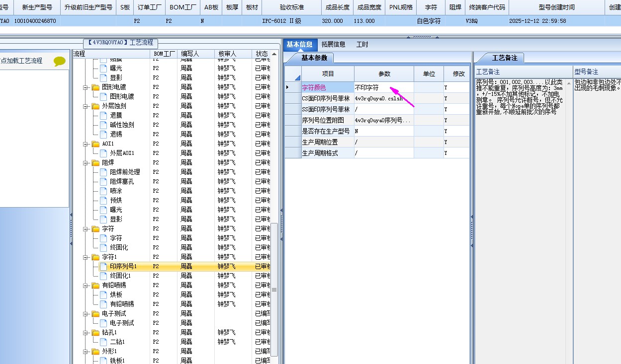621x364 pixels.
Task: Click the folder icon of the 字符1 group
Action: (x=95, y=257)
